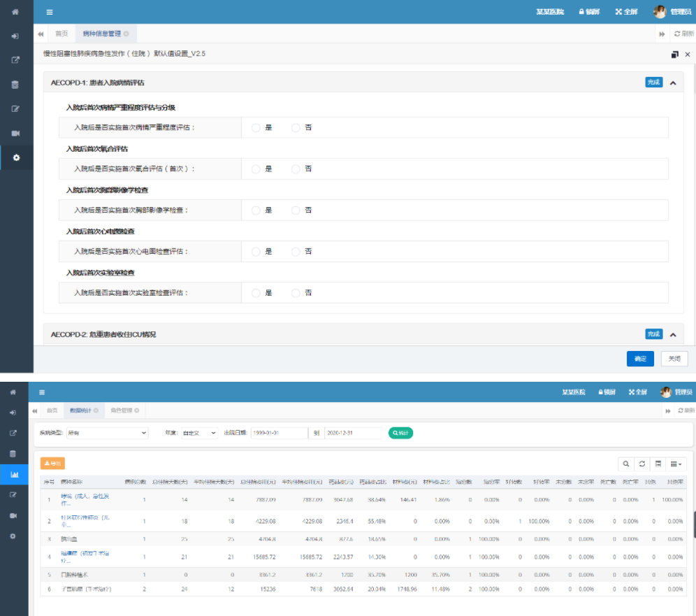Select 是 for 首次心电图检查评估
This screenshot has width=696, height=616.
[x=256, y=252]
